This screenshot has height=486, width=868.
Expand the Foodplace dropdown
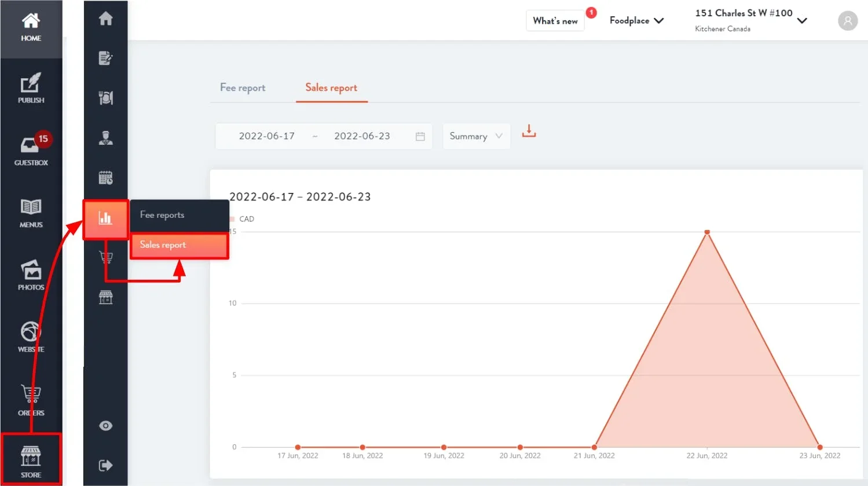click(636, 21)
